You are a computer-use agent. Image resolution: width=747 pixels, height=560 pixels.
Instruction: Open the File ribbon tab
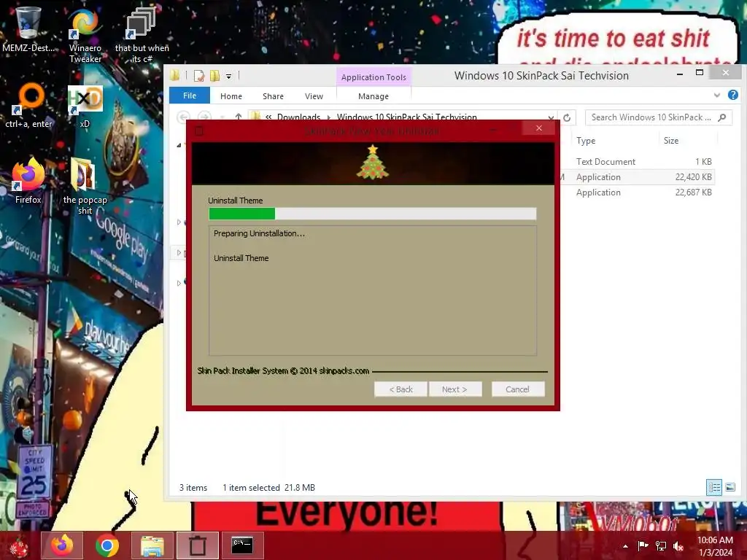[x=190, y=96]
